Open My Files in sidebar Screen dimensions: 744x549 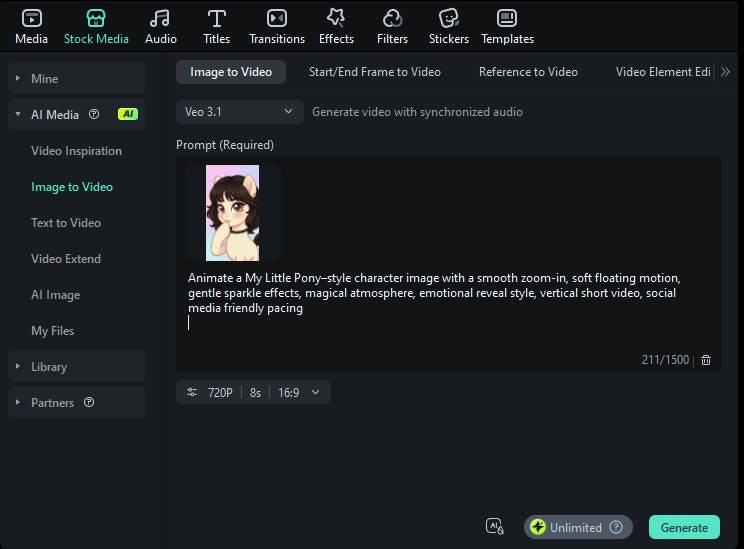pos(53,331)
